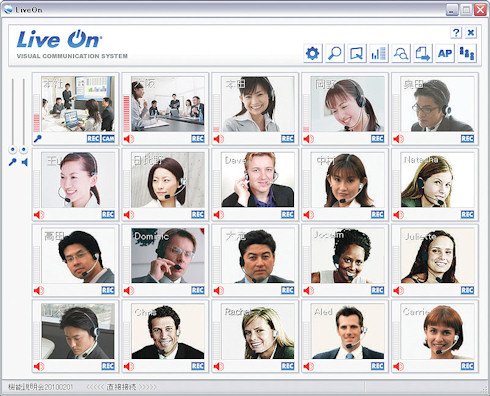This screenshot has height=396, width=490.
Task: Click REC in the 大阪 tile
Action: [x=198, y=139]
